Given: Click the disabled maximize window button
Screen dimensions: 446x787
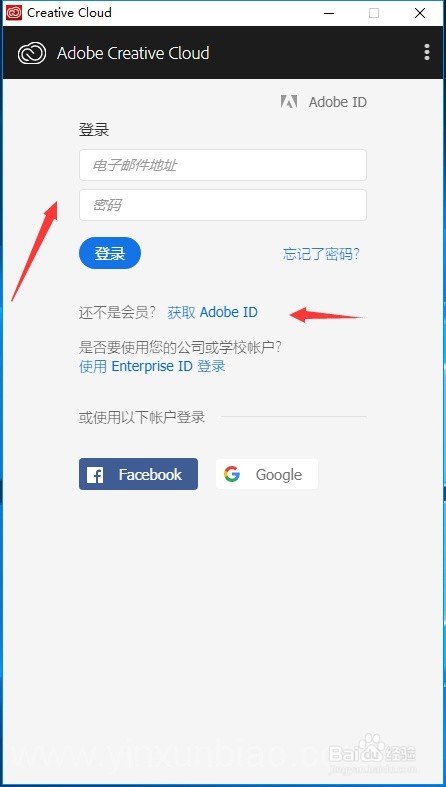Looking at the screenshot, I should click(x=374, y=13).
